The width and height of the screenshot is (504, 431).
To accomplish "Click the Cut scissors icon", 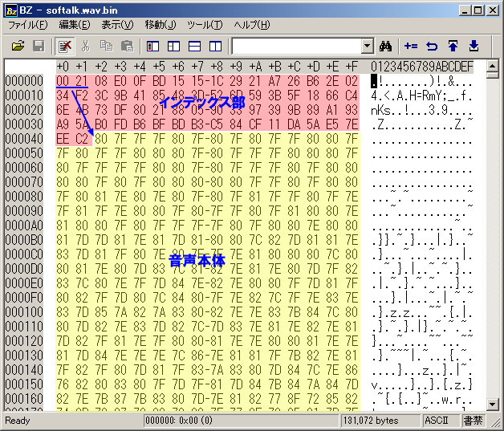I will coord(85,47).
